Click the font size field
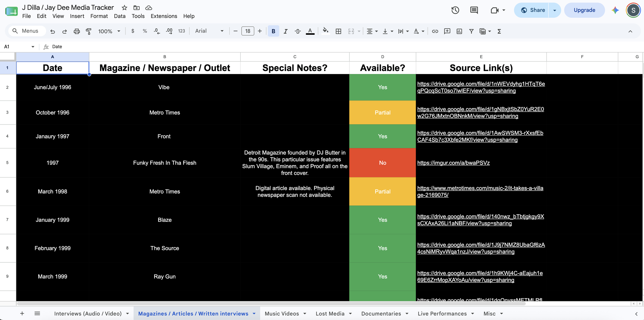644x320 pixels. (x=248, y=31)
